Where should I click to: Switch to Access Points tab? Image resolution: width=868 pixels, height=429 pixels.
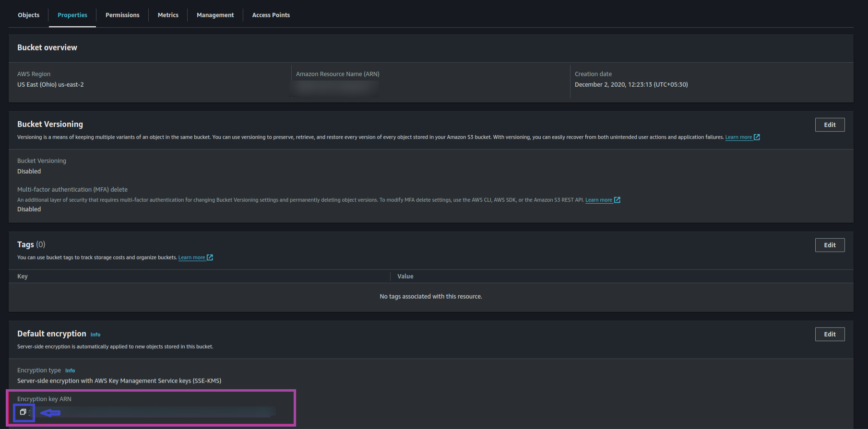pos(271,15)
